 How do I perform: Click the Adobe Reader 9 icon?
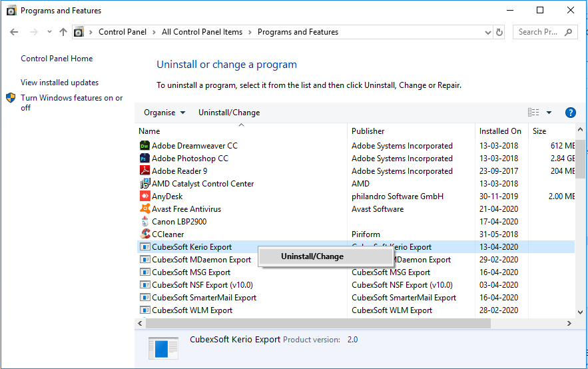pos(145,171)
